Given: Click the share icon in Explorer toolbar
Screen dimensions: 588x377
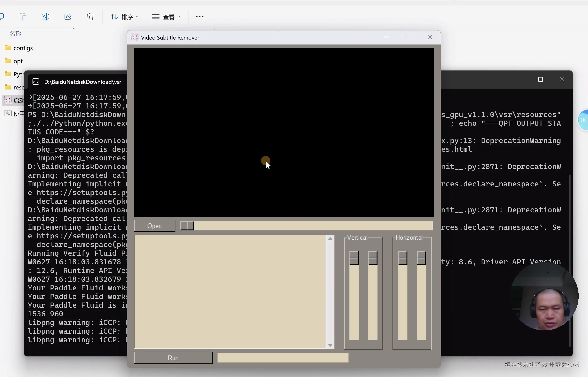Looking at the screenshot, I should (x=68, y=17).
